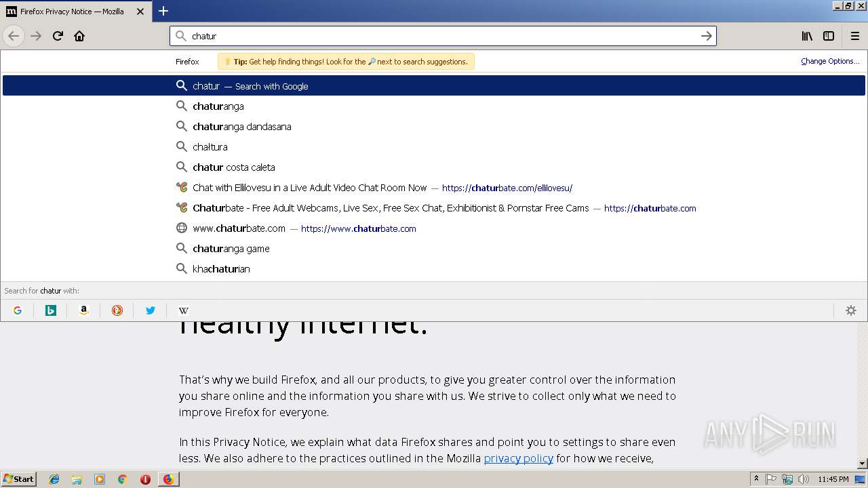Search with Wikipedia one-off engine icon

(x=184, y=310)
